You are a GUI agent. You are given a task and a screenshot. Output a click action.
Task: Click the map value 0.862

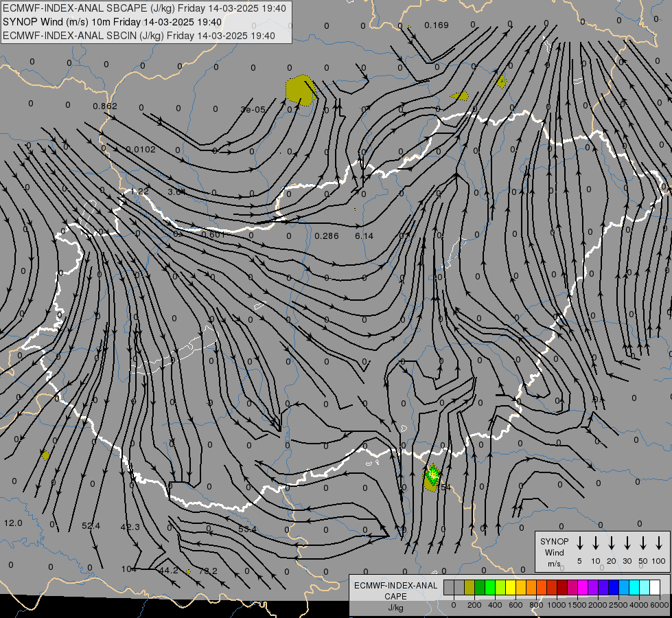point(105,106)
